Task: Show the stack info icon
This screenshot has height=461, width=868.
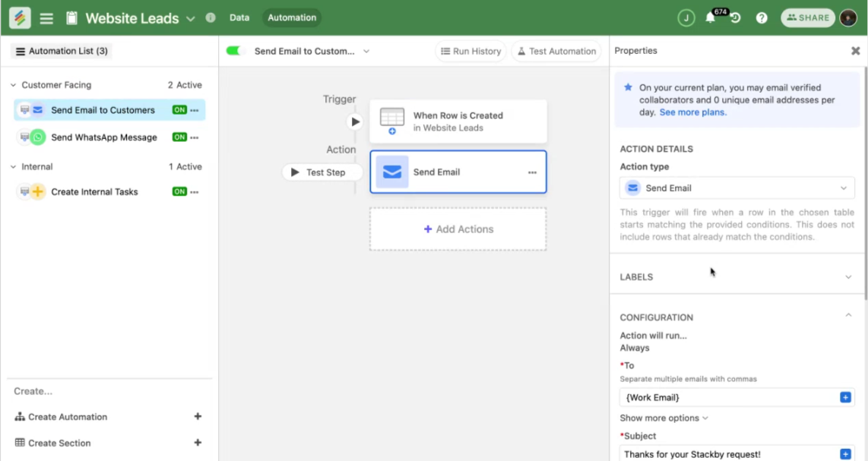Action: tap(211, 17)
